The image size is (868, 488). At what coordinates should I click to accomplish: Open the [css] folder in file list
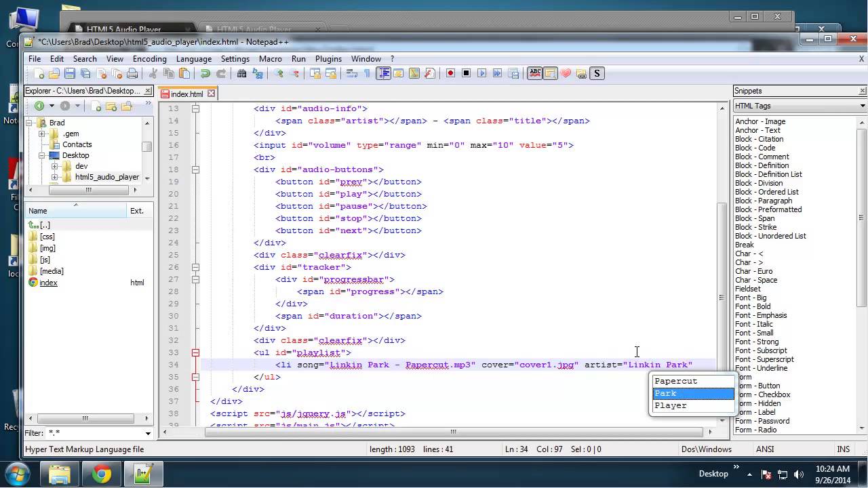[x=47, y=237]
